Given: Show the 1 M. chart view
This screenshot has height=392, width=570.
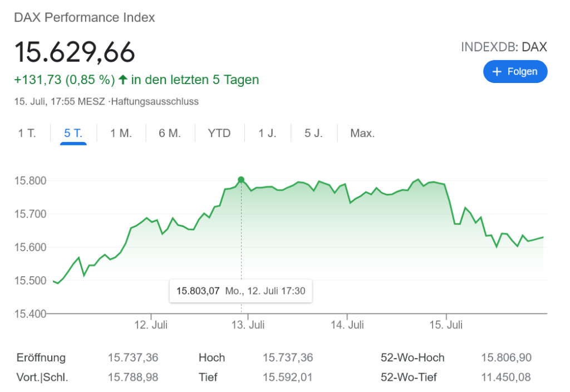Looking at the screenshot, I should 121,134.
